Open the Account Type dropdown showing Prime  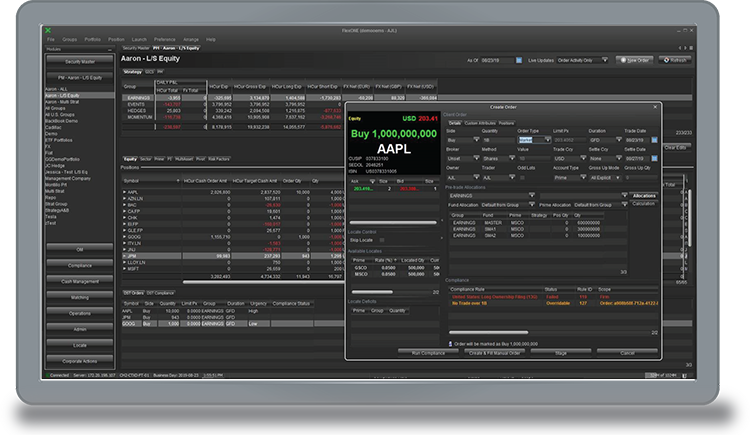click(x=583, y=178)
